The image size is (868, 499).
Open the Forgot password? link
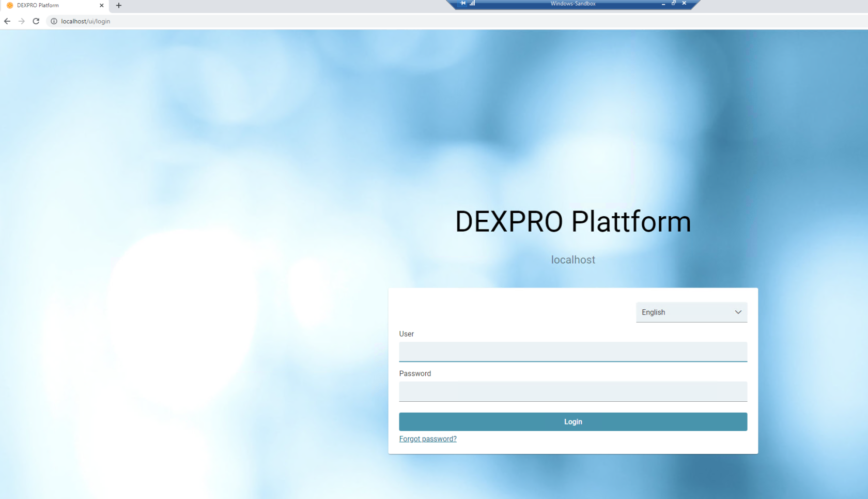[x=428, y=439]
